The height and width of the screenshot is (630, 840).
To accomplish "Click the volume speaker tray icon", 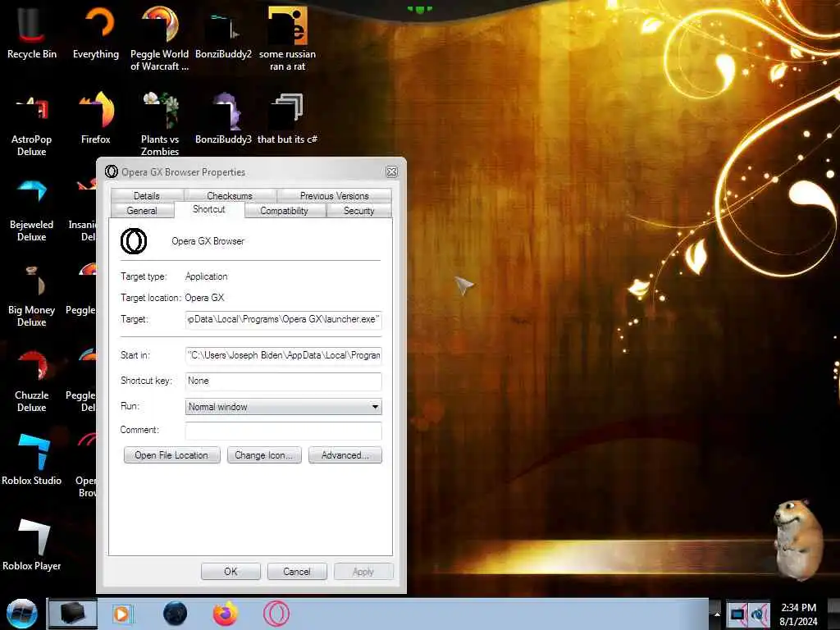I will [760, 614].
